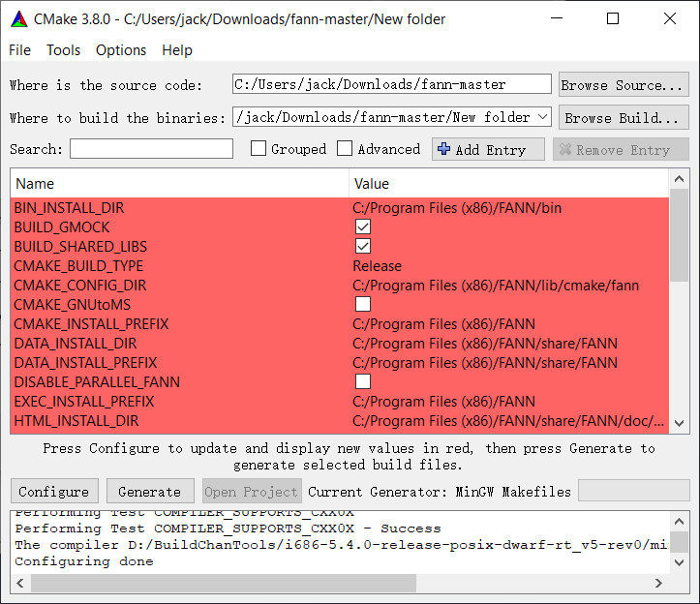Open the Tools menu
The width and height of the screenshot is (700, 604).
click(x=64, y=50)
